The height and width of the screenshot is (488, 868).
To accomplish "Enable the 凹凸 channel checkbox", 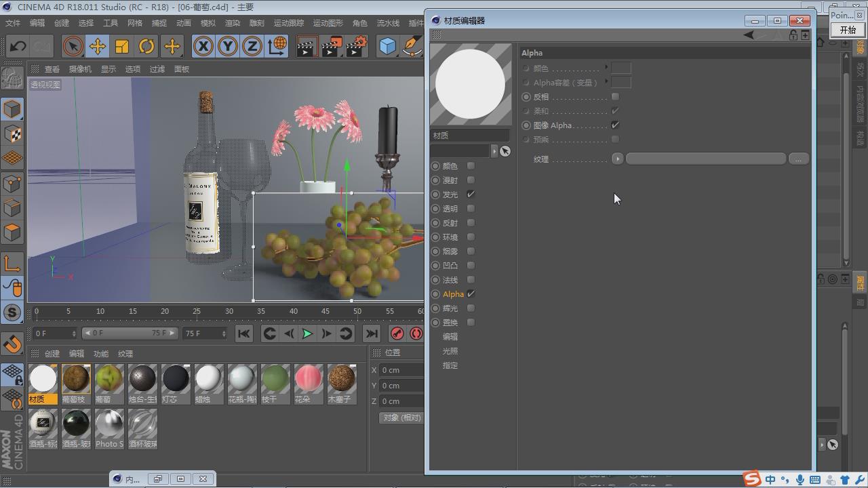I will (x=471, y=266).
